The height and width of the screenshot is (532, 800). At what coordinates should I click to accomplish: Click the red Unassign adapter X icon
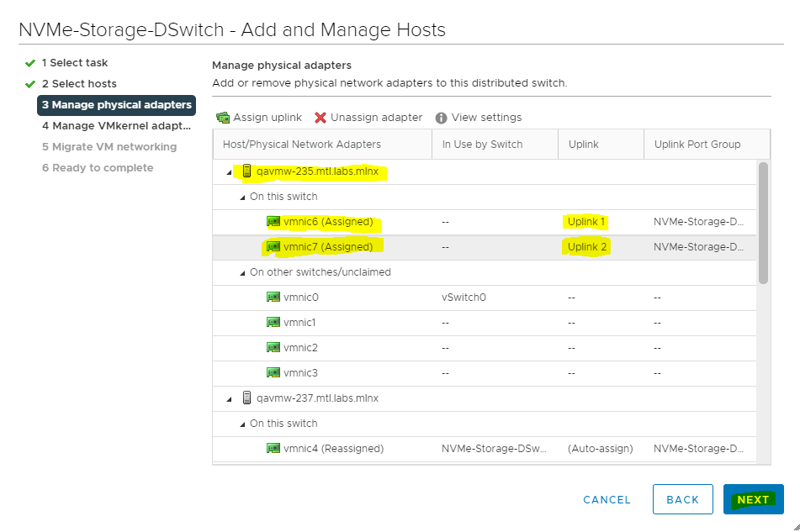(321, 118)
